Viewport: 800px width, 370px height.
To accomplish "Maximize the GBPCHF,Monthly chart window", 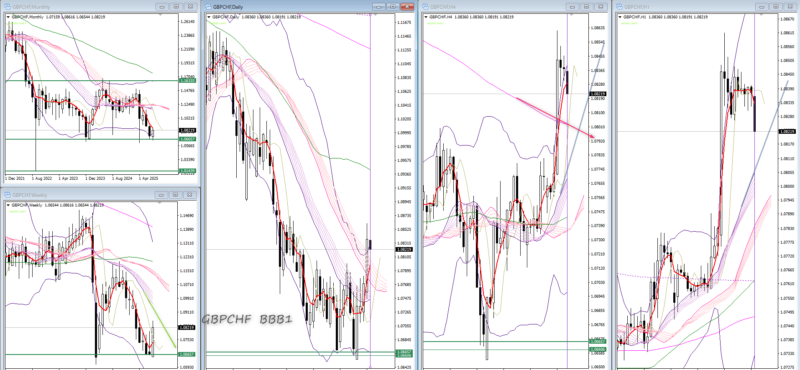I will pos(176,7).
